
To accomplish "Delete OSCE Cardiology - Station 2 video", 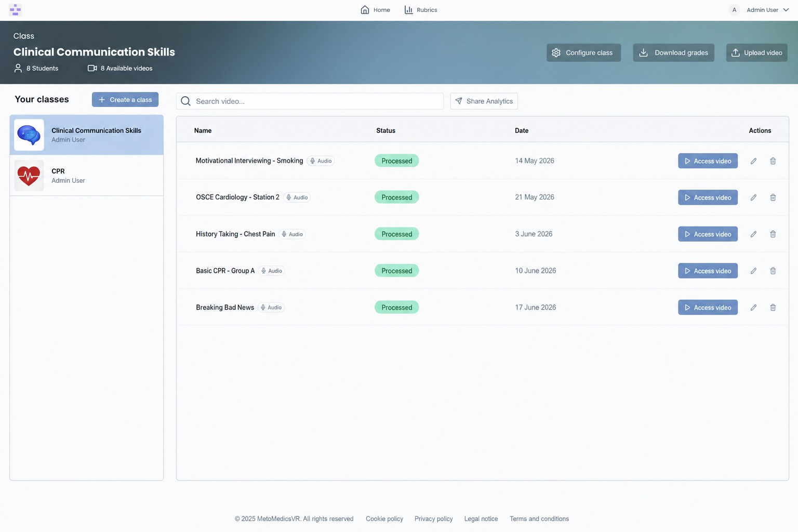I will pos(773,197).
